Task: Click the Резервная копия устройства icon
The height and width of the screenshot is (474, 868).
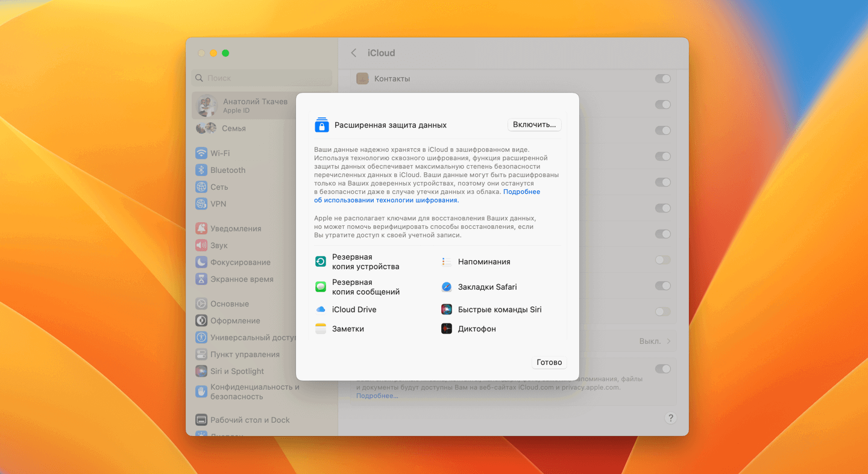Action: 321,261
